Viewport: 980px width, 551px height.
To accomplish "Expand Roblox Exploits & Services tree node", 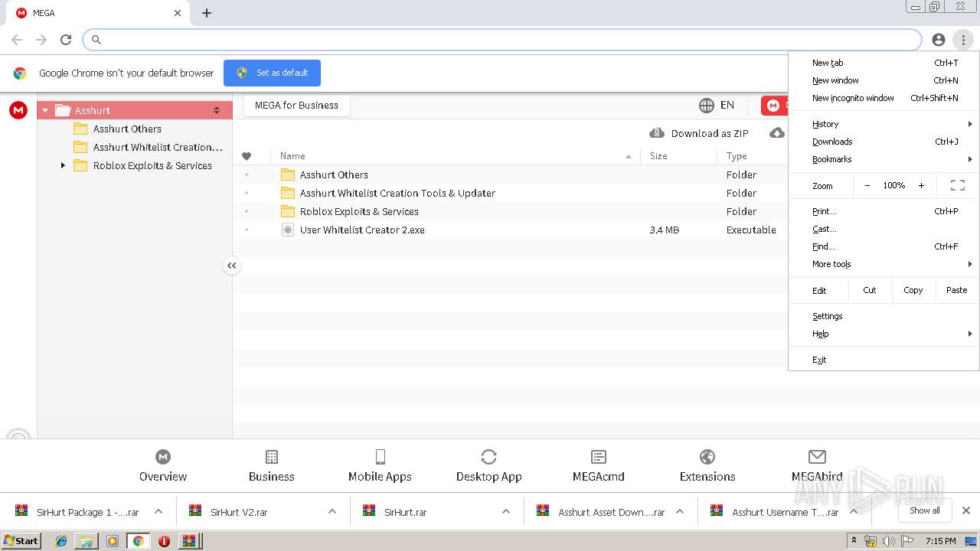I will [x=63, y=165].
